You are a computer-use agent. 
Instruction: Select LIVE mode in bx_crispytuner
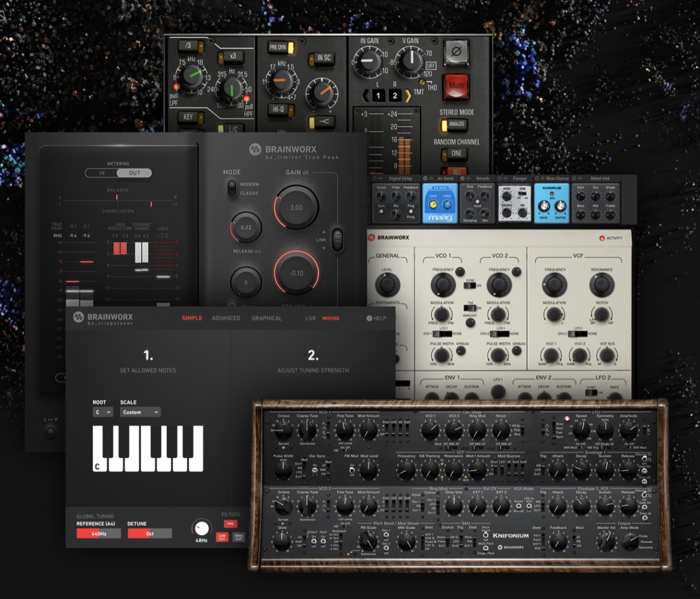tap(311, 318)
